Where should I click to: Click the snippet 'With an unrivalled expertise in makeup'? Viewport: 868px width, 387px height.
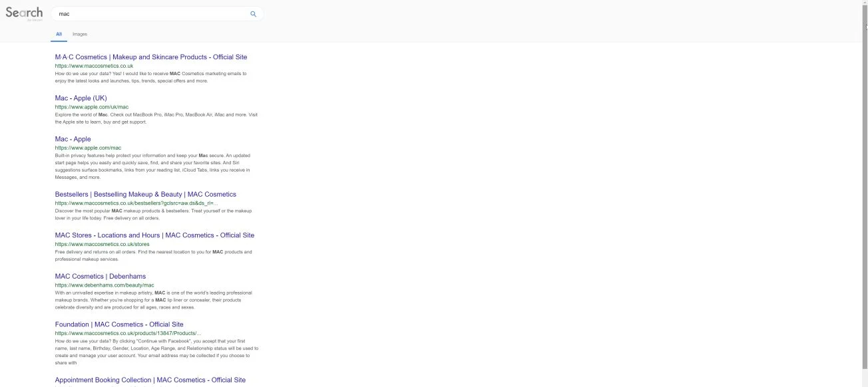[x=153, y=300]
